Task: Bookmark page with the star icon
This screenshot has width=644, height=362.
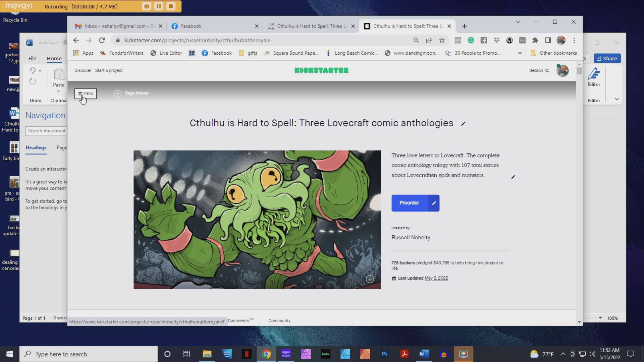Action: pos(442,40)
